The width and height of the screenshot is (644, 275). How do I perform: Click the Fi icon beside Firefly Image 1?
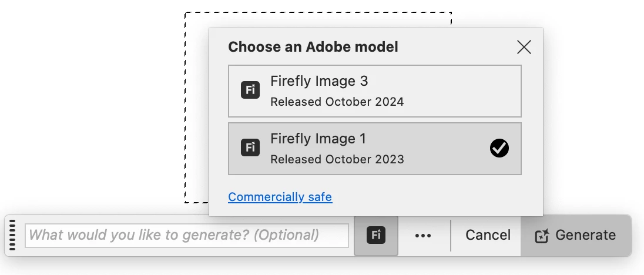250,147
